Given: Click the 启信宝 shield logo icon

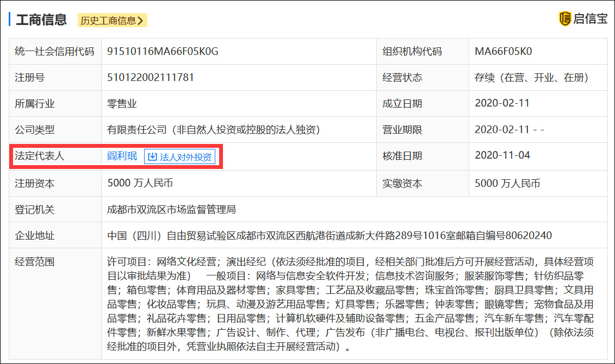Looking at the screenshot, I should click(x=565, y=18).
